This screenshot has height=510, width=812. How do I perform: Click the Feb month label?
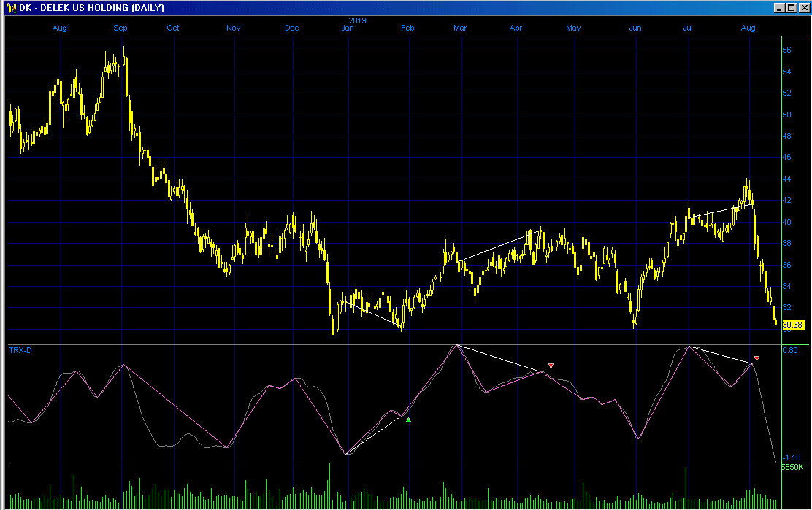tap(407, 28)
